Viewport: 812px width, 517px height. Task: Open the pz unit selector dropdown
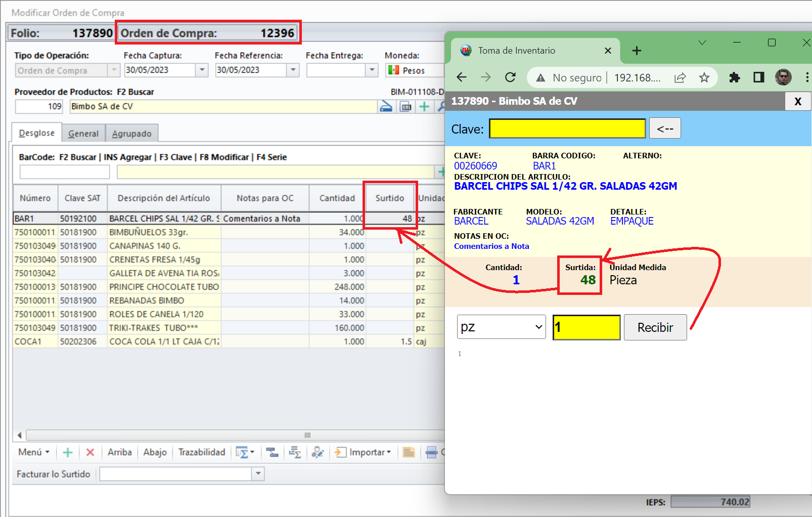[x=501, y=327]
